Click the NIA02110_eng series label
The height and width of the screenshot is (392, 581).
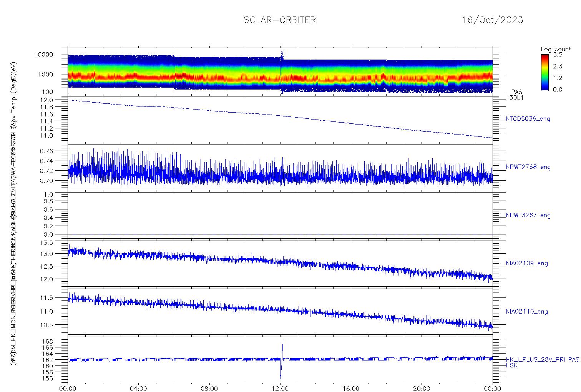point(527,312)
